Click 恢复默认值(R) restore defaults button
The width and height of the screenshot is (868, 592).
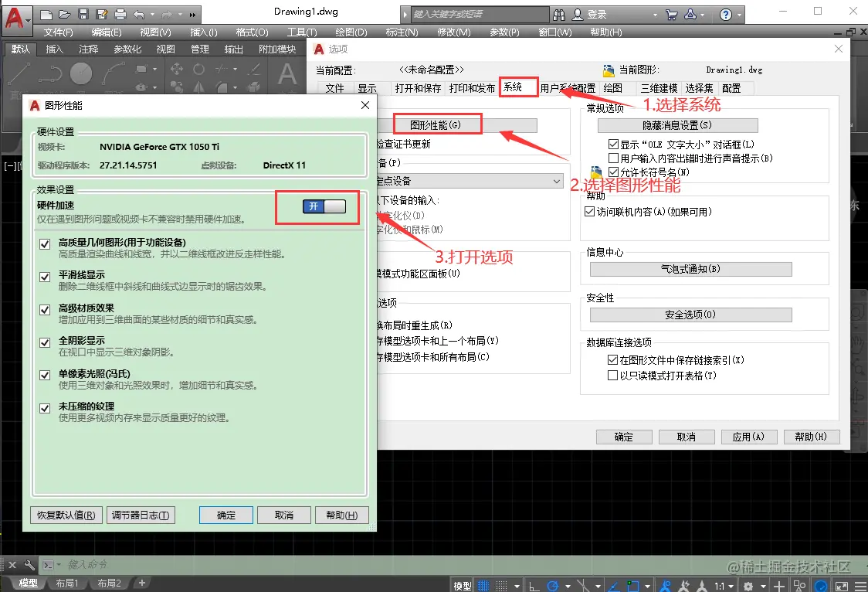(x=66, y=515)
